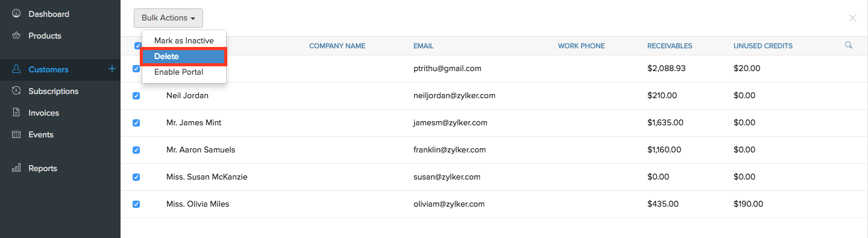Close bulk selection with X icon
The image size is (868, 238).
852,18
